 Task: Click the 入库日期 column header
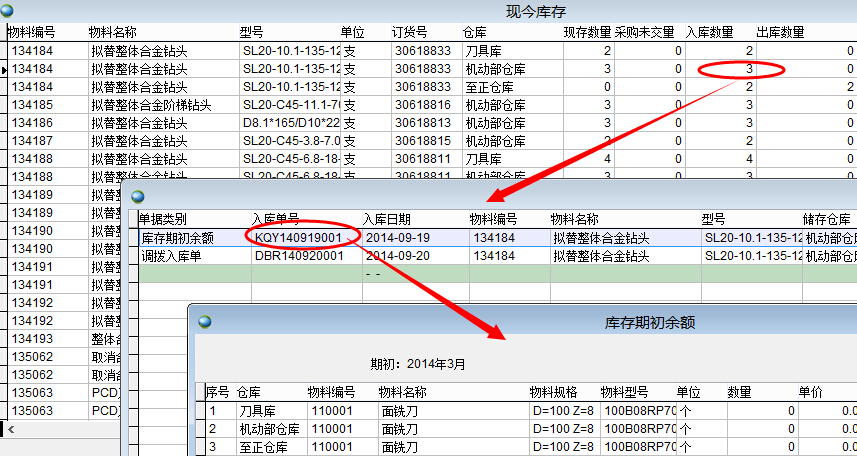[388, 219]
